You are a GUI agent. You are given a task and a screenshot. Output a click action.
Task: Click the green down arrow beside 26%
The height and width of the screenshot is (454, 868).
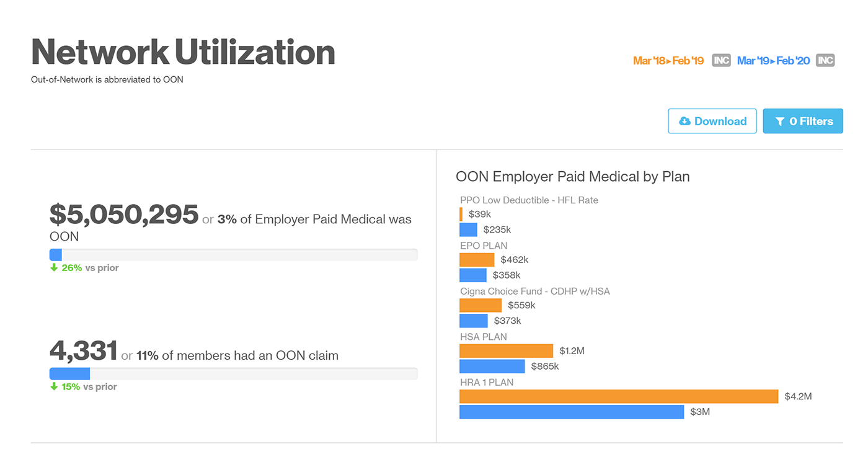coord(54,268)
